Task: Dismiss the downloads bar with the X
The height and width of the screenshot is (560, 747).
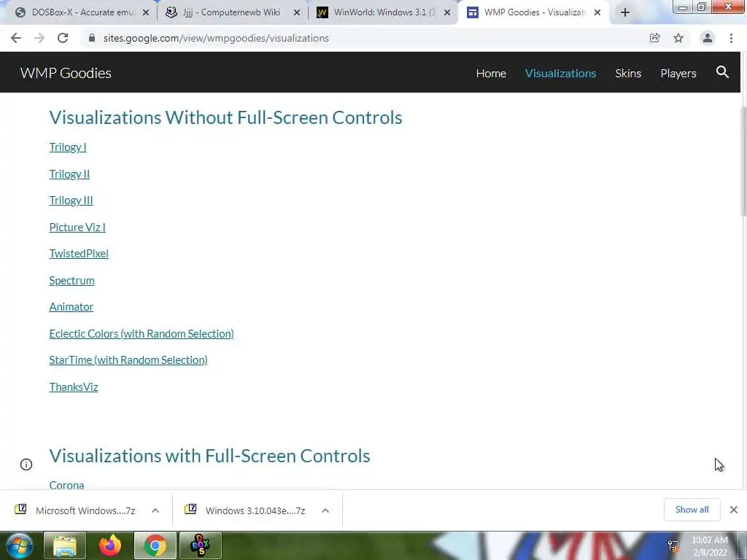Action: coord(734,510)
